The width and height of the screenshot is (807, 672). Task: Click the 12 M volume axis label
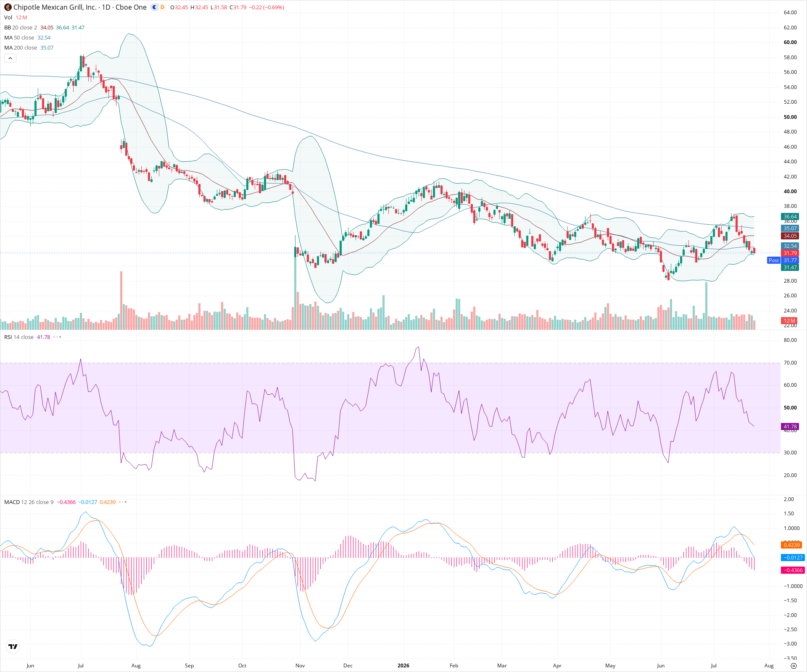pos(789,321)
